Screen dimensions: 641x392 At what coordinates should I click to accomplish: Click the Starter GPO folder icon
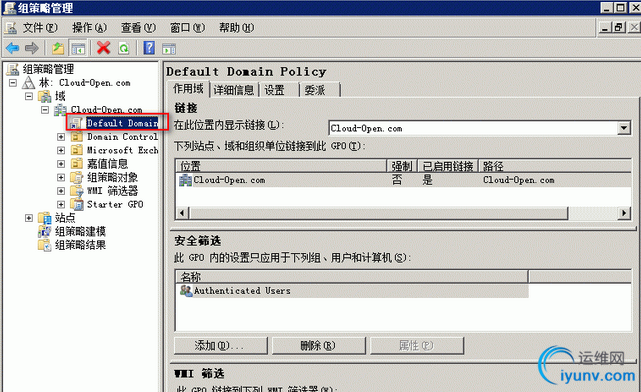[x=76, y=204]
